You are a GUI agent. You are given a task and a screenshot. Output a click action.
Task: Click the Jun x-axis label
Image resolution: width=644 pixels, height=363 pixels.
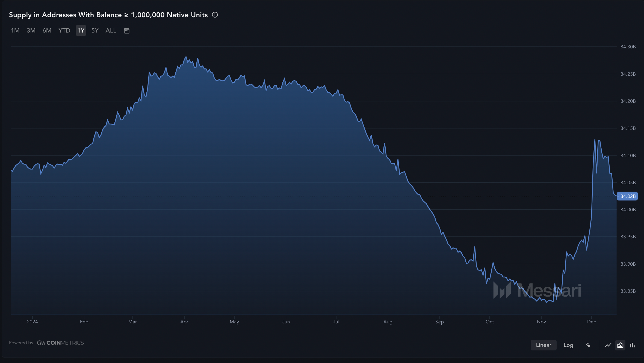click(286, 322)
